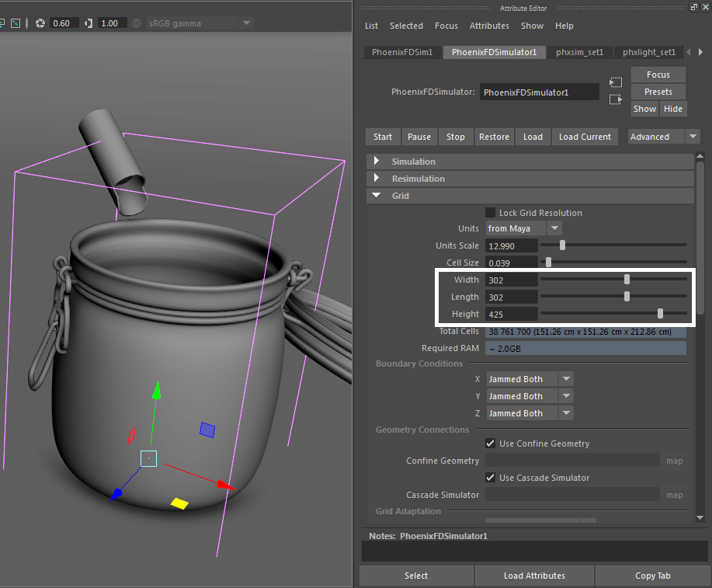This screenshot has width=712, height=588.
Task: Edit the Height value field
Action: pos(512,315)
